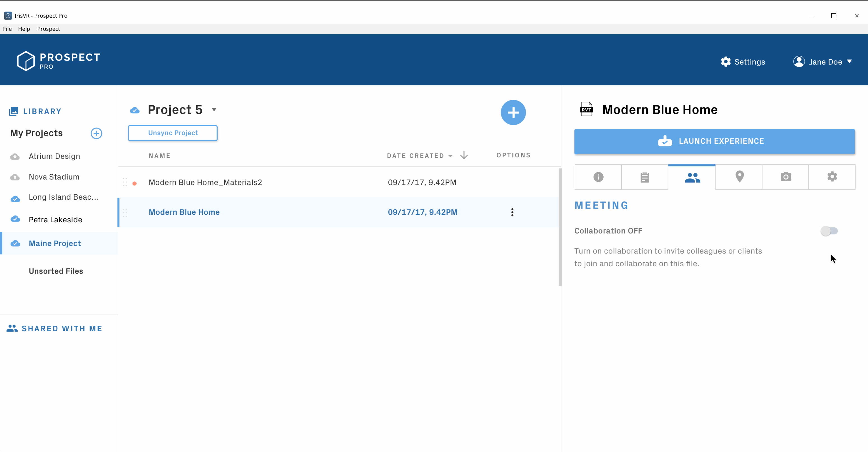
Task: Click the Library heading
Action: (x=42, y=111)
